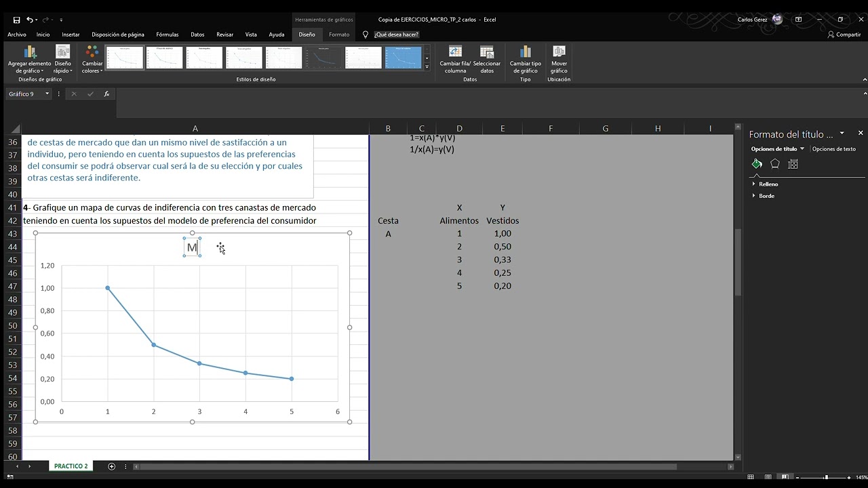The width and height of the screenshot is (868, 488).
Task: Click ¿Qué desea hacer? search box
Action: [x=396, y=35]
